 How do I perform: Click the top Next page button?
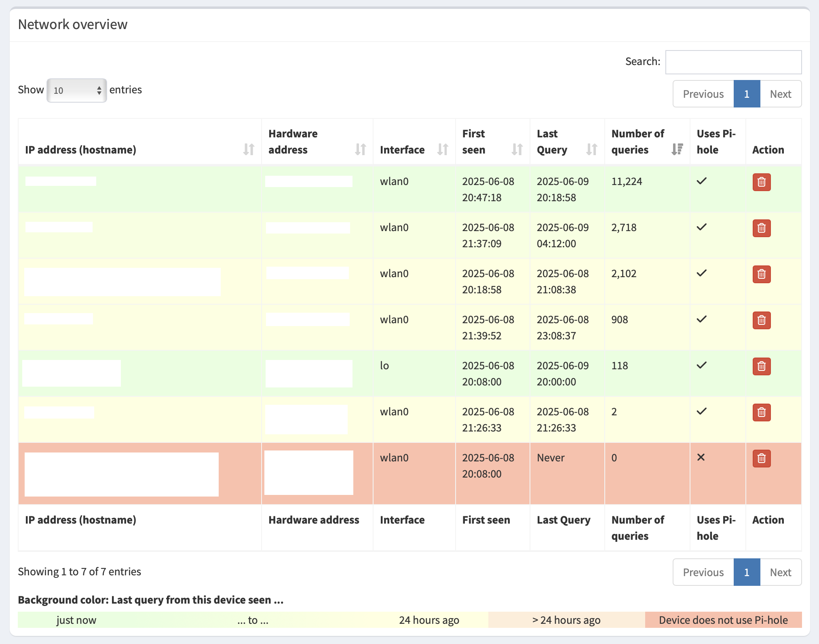point(780,94)
